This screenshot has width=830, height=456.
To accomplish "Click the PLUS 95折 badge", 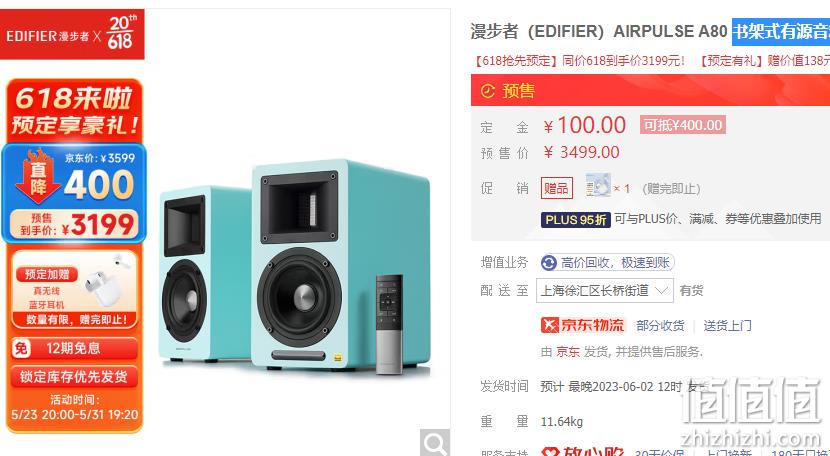I will click(x=575, y=219).
